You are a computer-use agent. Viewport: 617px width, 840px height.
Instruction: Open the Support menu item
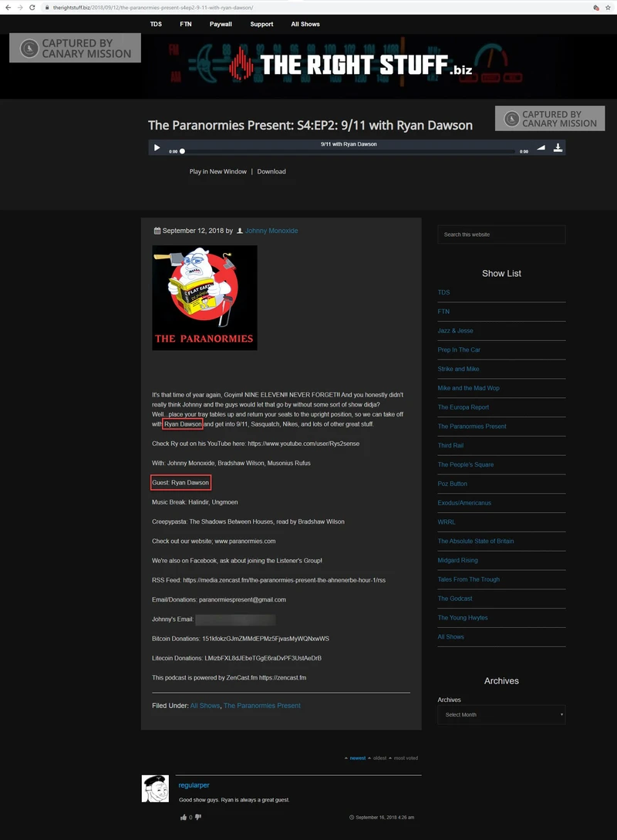261,24
